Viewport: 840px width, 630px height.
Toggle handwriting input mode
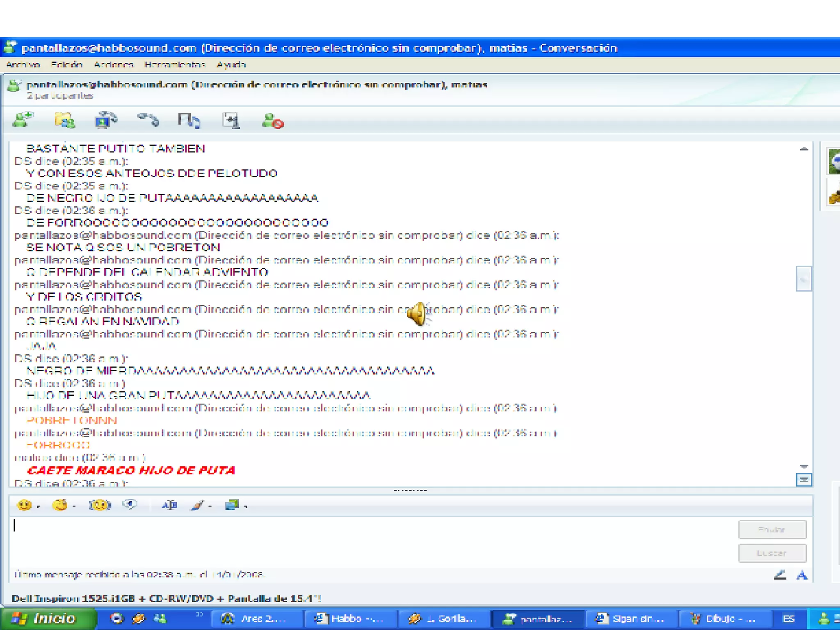click(780, 575)
